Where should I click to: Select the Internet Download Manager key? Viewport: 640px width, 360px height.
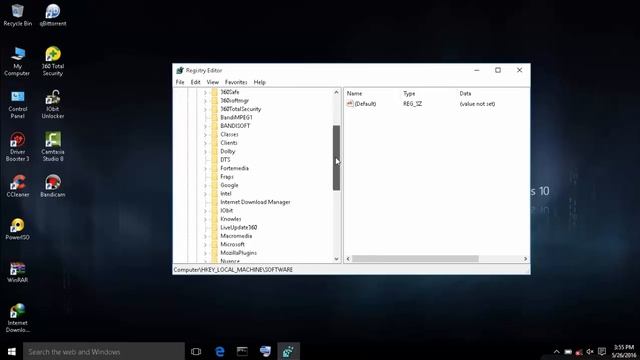(255, 202)
